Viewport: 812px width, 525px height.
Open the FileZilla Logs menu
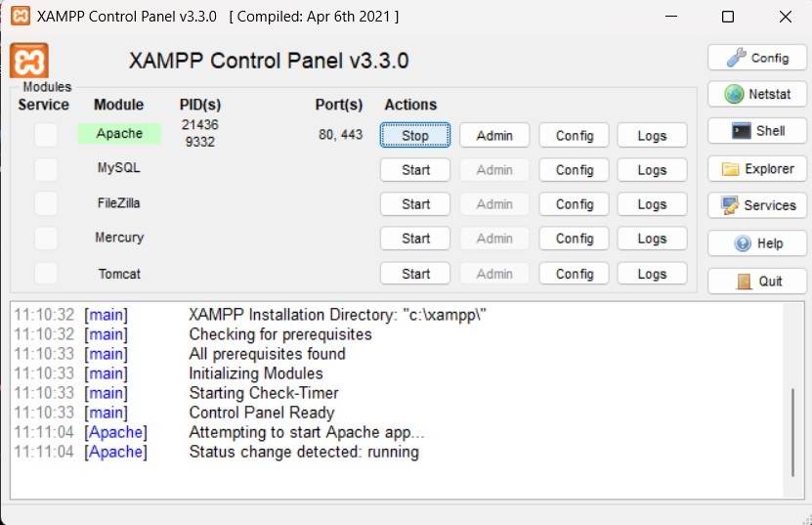[x=652, y=204]
